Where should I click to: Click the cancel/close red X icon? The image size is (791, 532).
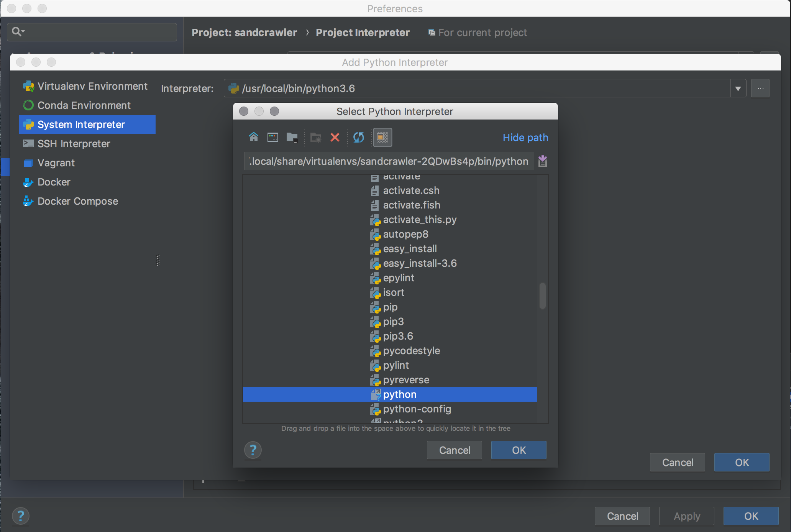335,137
